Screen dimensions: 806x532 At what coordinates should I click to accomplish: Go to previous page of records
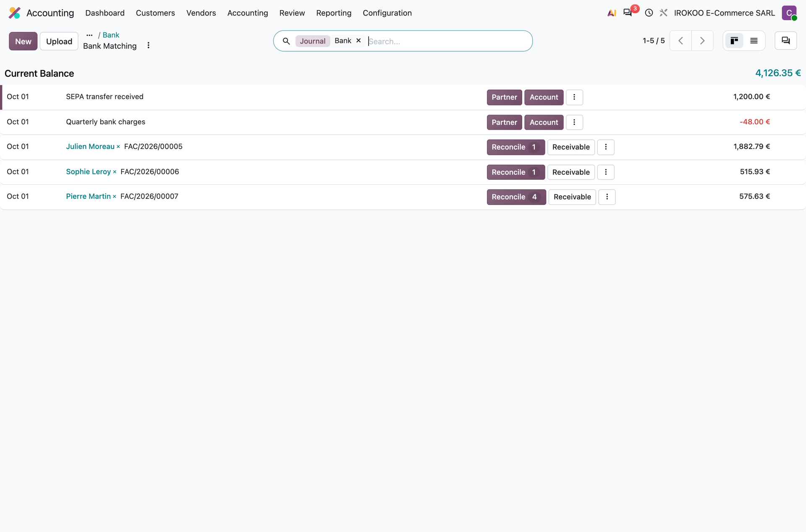tap(680, 41)
